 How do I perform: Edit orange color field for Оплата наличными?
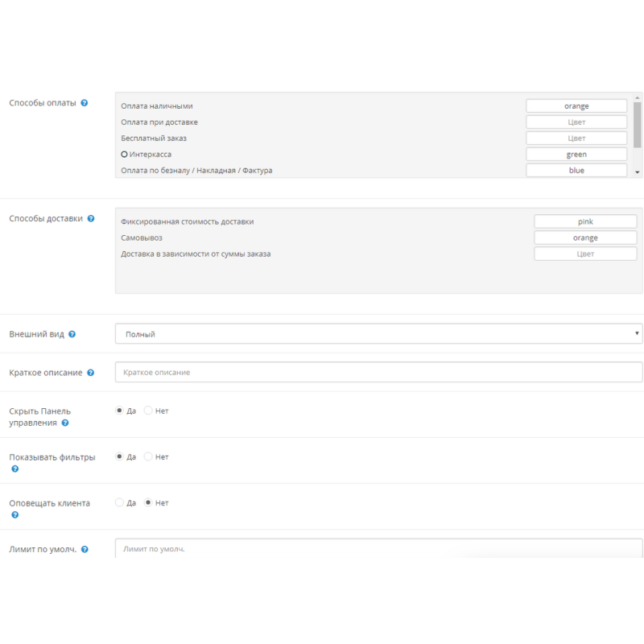tap(576, 106)
